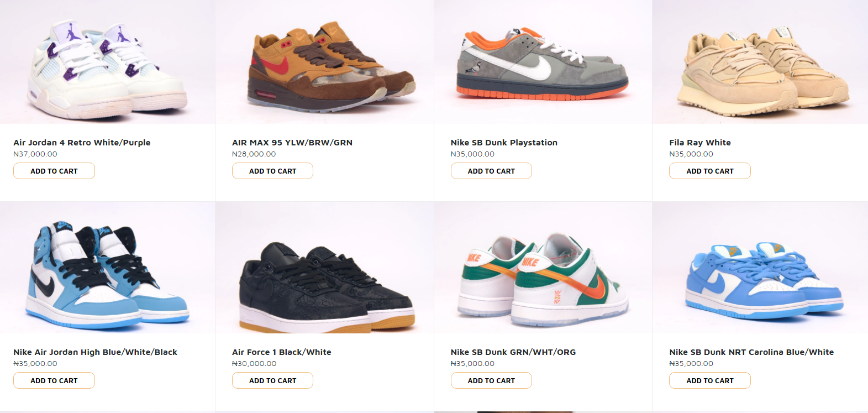Add Fila Ray White to cart

pyautogui.click(x=710, y=171)
